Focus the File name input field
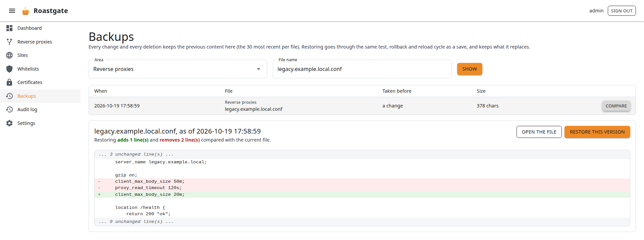Image resolution: width=644 pixels, height=240 pixels. tap(362, 69)
